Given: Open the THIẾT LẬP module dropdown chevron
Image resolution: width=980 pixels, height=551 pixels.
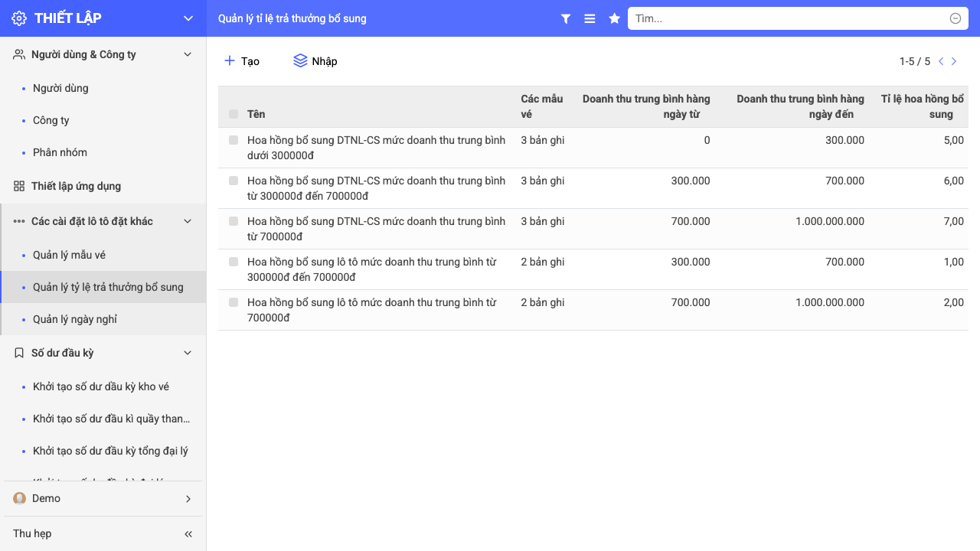Looking at the screenshot, I should point(188,18).
